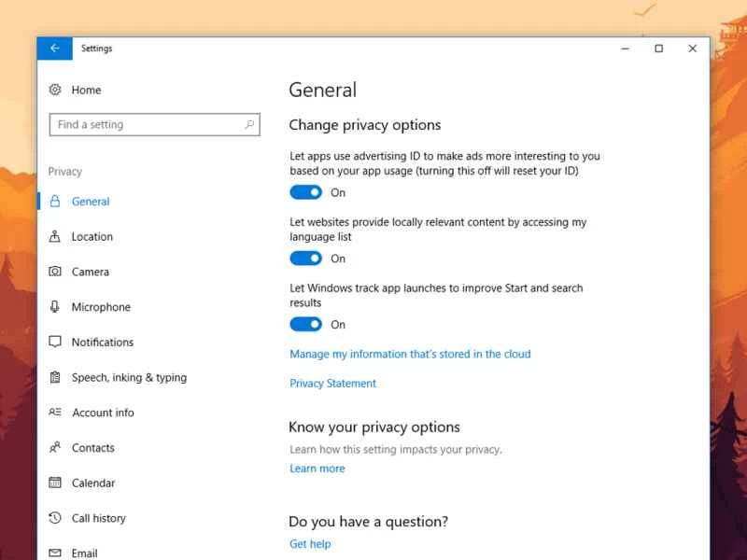Turn off app launch tracking toggle

(304, 324)
